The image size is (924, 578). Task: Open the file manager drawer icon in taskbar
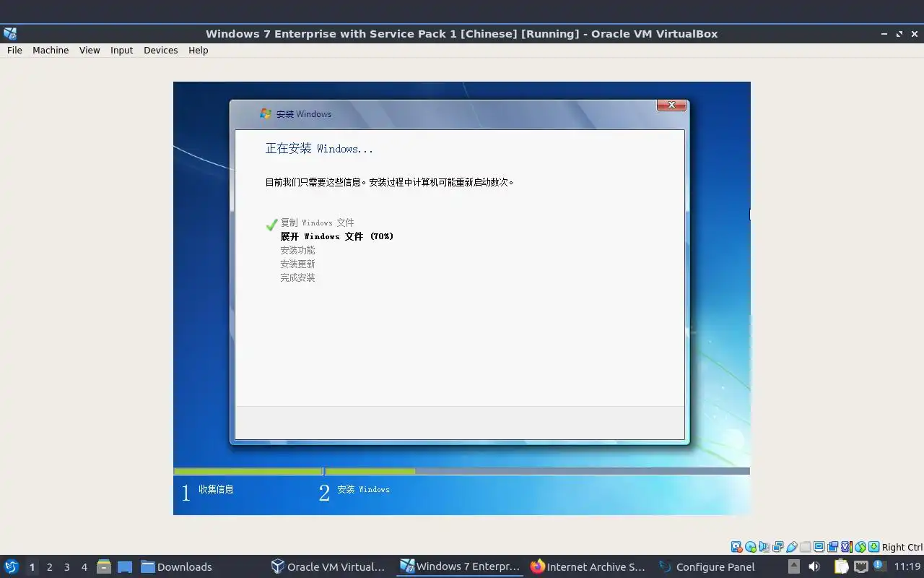103,566
